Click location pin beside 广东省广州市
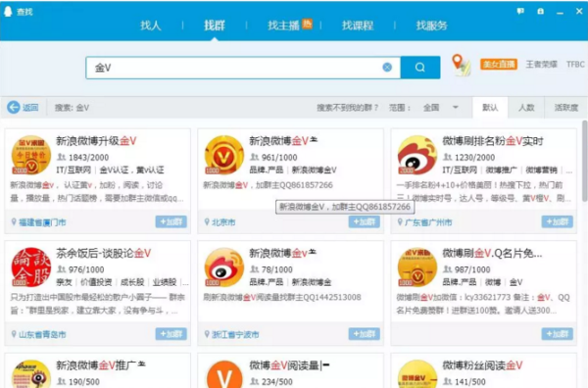 point(400,222)
